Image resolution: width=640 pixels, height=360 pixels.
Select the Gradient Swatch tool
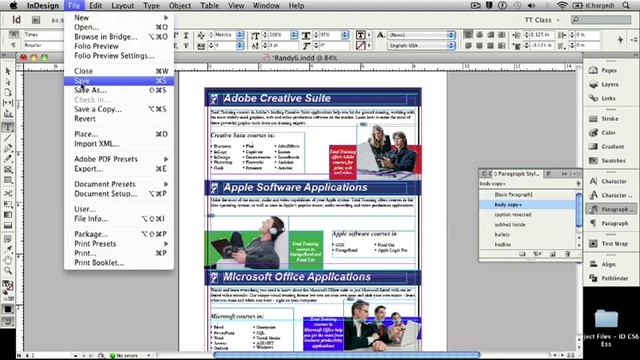click(x=8, y=214)
